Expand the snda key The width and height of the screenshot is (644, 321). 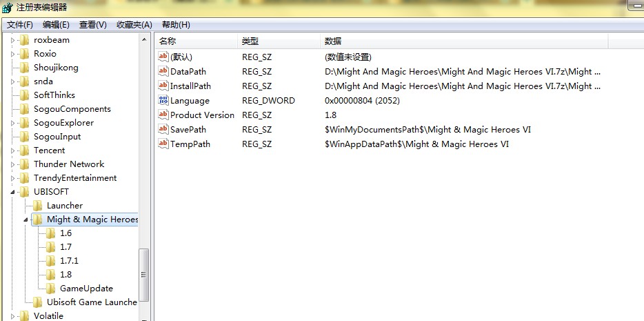[12, 81]
